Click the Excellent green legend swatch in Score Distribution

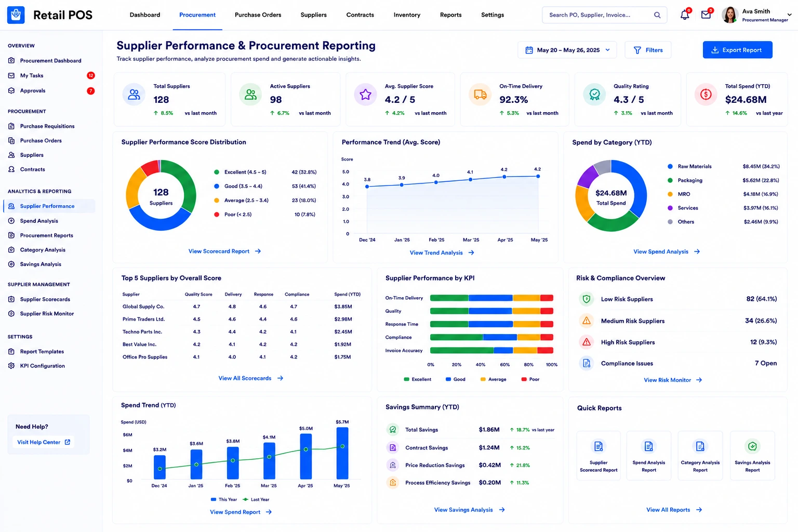(217, 172)
